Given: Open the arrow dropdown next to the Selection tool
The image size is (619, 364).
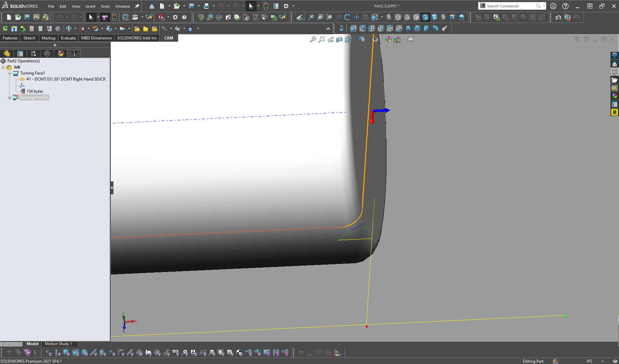Looking at the screenshot, I should [258, 6].
